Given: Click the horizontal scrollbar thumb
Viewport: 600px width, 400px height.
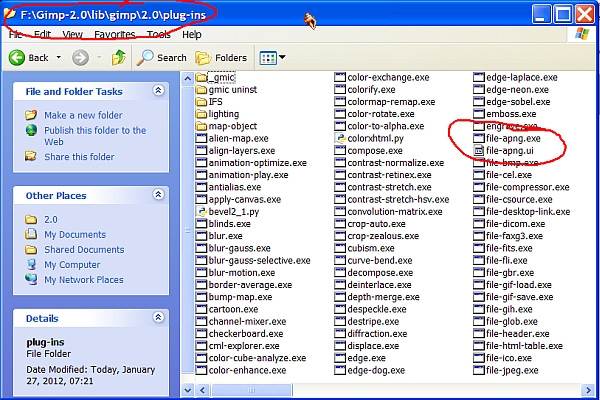Looking at the screenshot, I should tap(251, 390).
